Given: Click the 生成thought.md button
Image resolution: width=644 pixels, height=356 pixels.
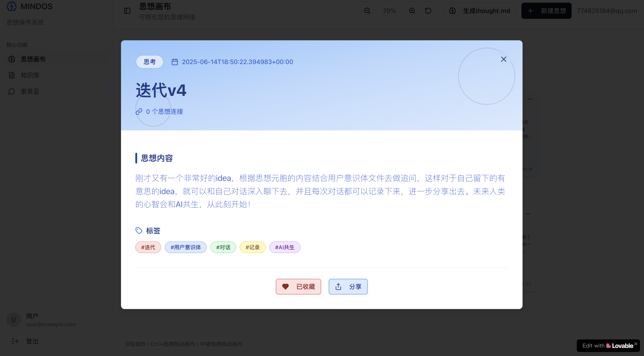Looking at the screenshot, I should pyautogui.click(x=479, y=11).
